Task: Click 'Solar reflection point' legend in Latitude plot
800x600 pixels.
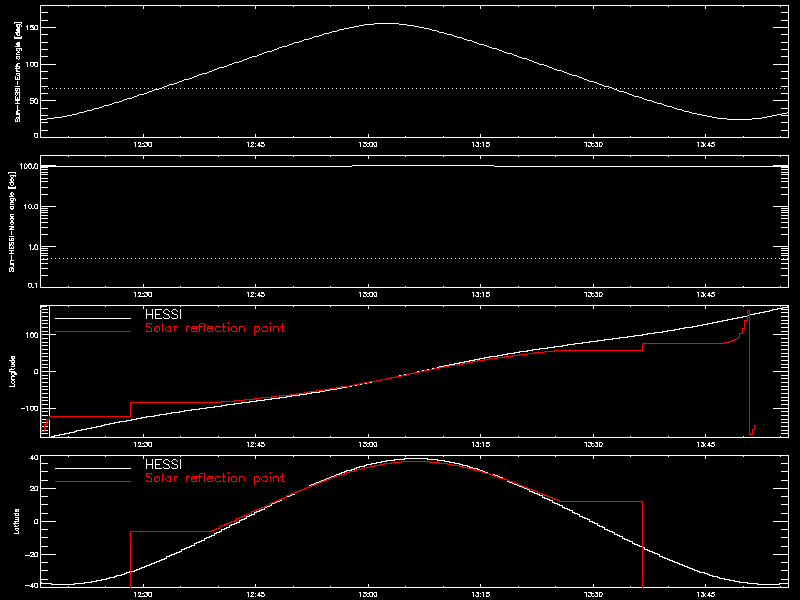Action: click(215, 478)
